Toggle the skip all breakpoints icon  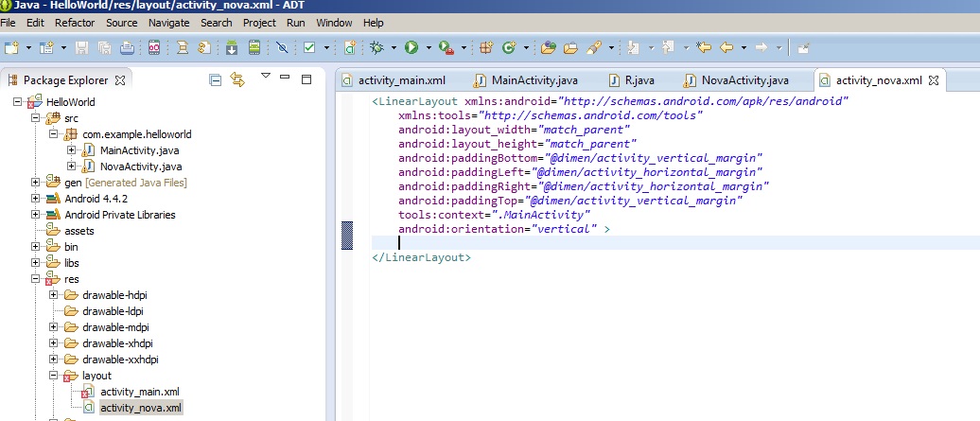[x=282, y=47]
